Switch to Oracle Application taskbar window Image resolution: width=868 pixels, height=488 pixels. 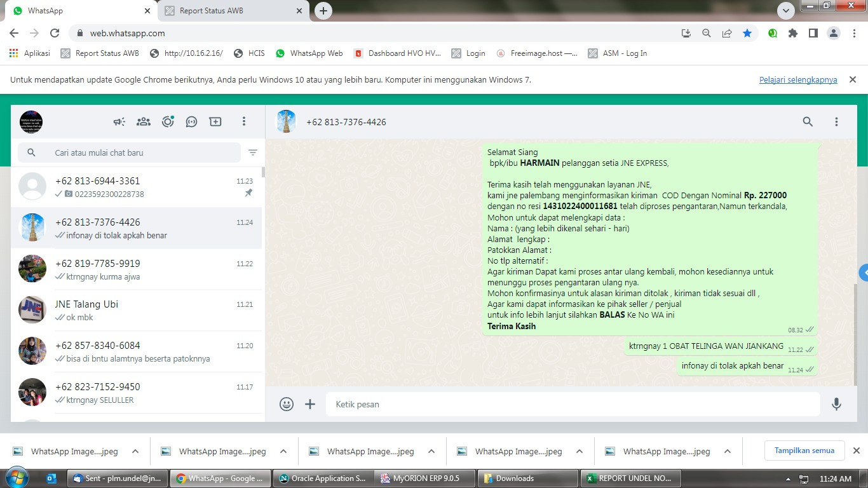323,478
